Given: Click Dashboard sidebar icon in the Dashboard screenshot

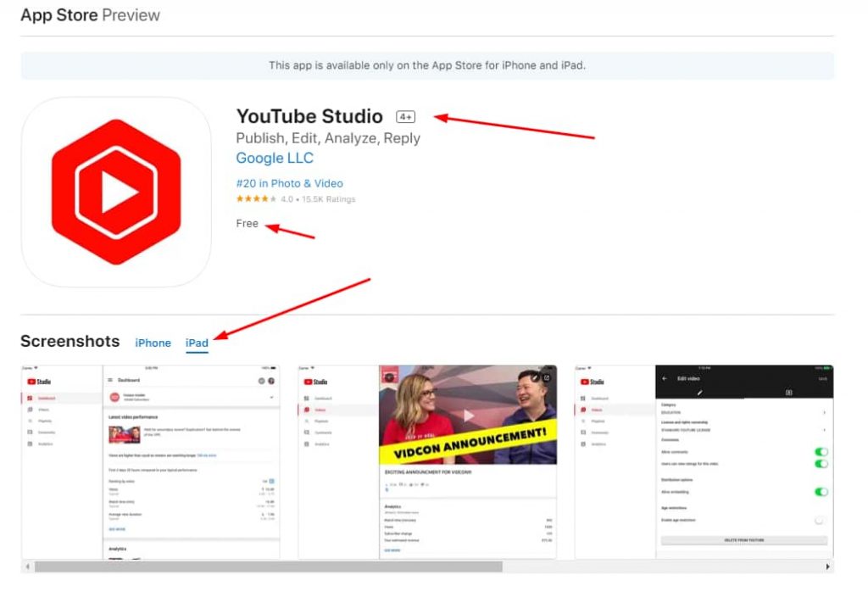Looking at the screenshot, I should [x=30, y=399].
